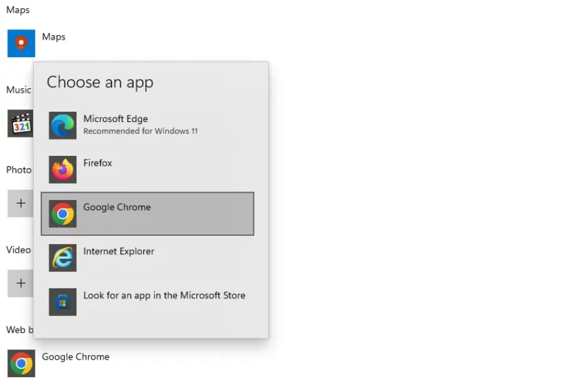Select Google Chrome in the Choose an app list
The image size is (588, 391).
[148, 214]
